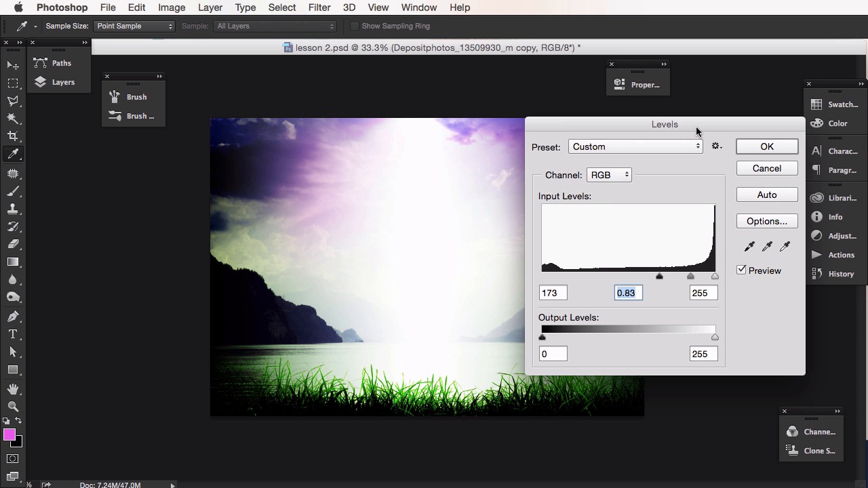Click the midtone gamma field 0.83

(629, 293)
